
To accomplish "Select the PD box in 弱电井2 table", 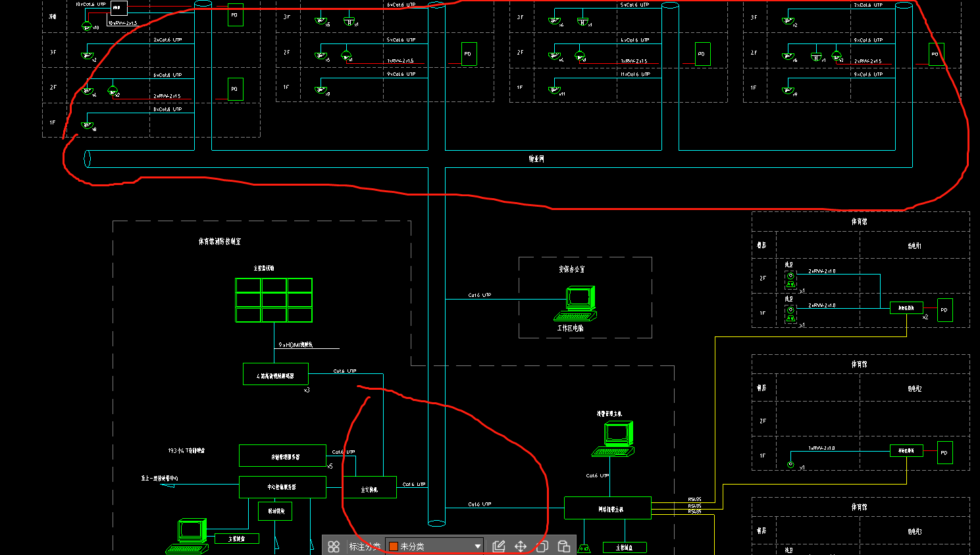I will point(944,452).
